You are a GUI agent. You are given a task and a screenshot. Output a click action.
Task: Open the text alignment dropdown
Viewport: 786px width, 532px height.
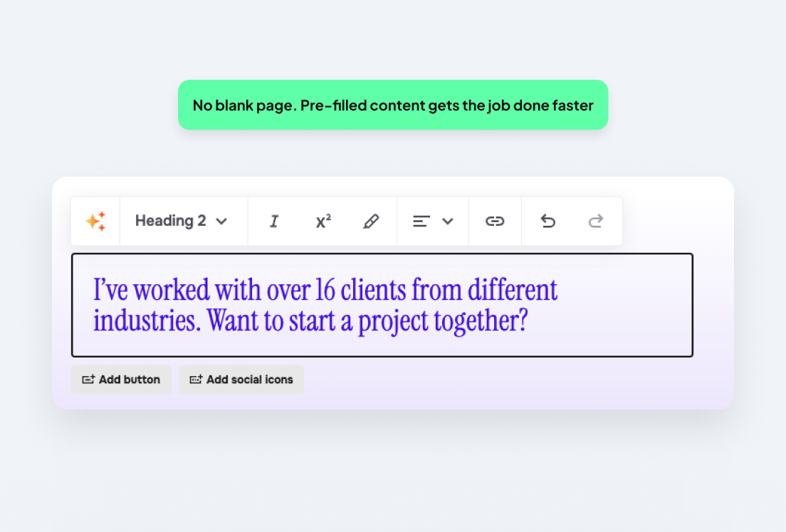[x=433, y=221]
